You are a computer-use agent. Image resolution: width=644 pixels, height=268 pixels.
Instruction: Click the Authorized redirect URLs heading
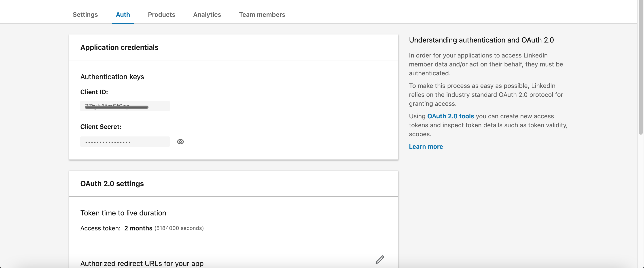tap(142, 263)
